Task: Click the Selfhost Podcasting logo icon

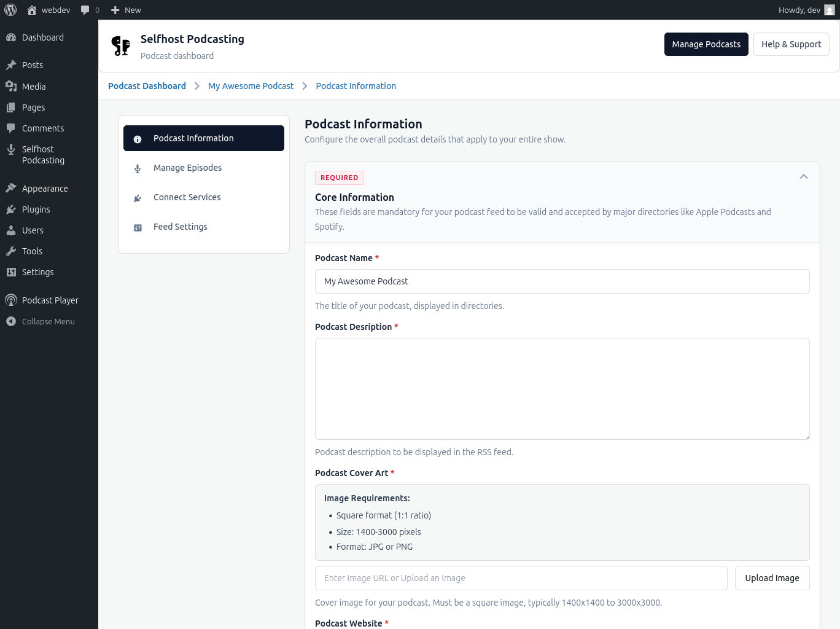Action: pyautogui.click(x=121, y=46)
